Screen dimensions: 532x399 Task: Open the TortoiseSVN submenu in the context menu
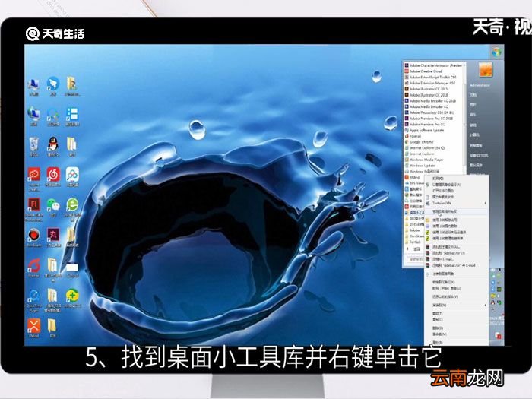[x=456, y=203]
